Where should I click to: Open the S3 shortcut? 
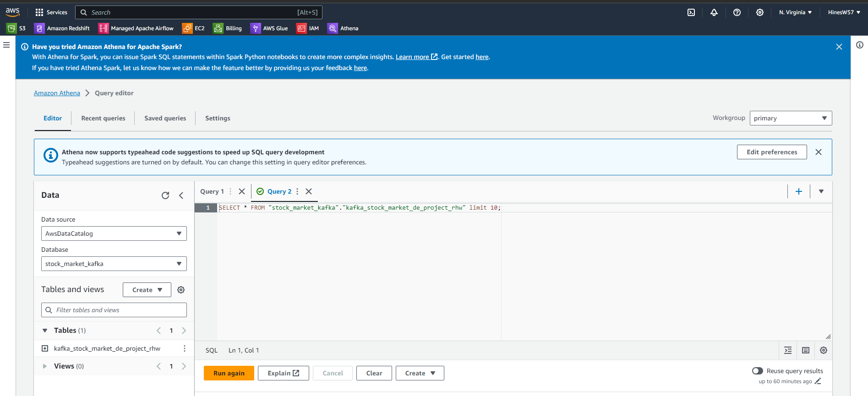[x=16, y=28]
